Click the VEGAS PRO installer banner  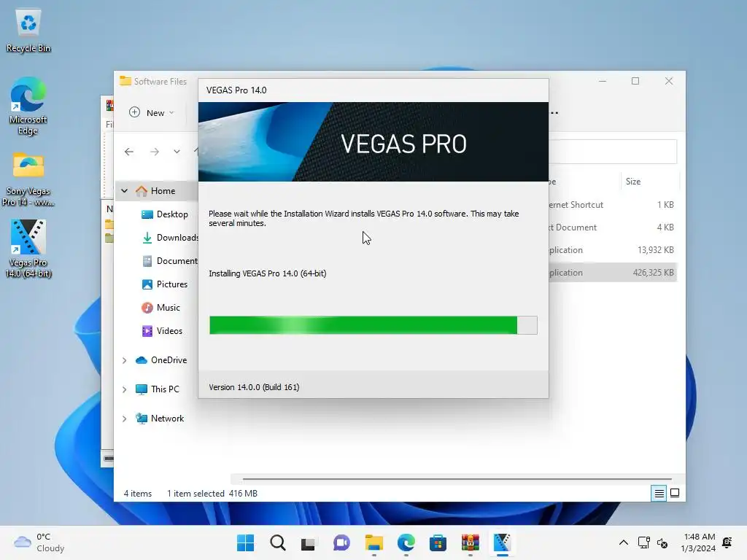click(373, 142)
